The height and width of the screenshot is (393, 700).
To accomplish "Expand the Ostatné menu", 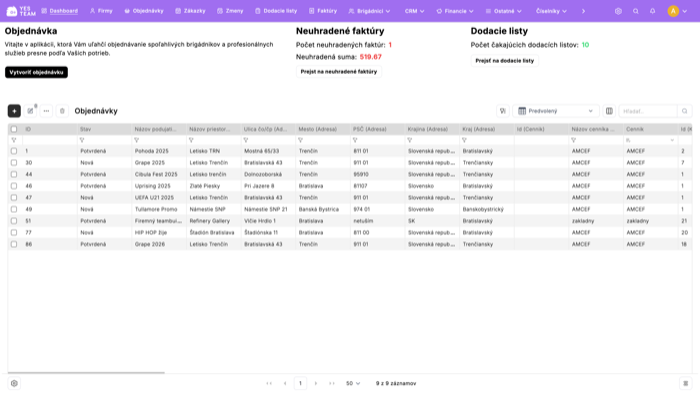I will pyautogui.click(x=504, y=11).
